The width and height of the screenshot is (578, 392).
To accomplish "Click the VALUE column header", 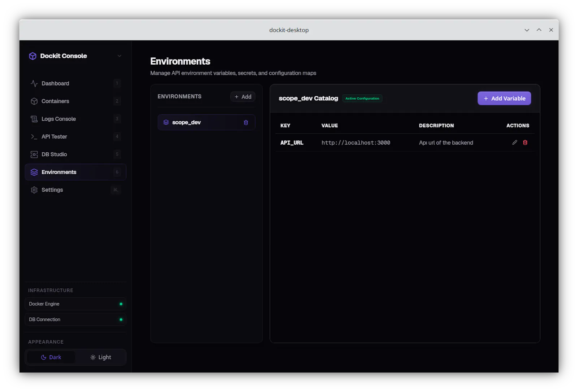I will tap(330, 126).
